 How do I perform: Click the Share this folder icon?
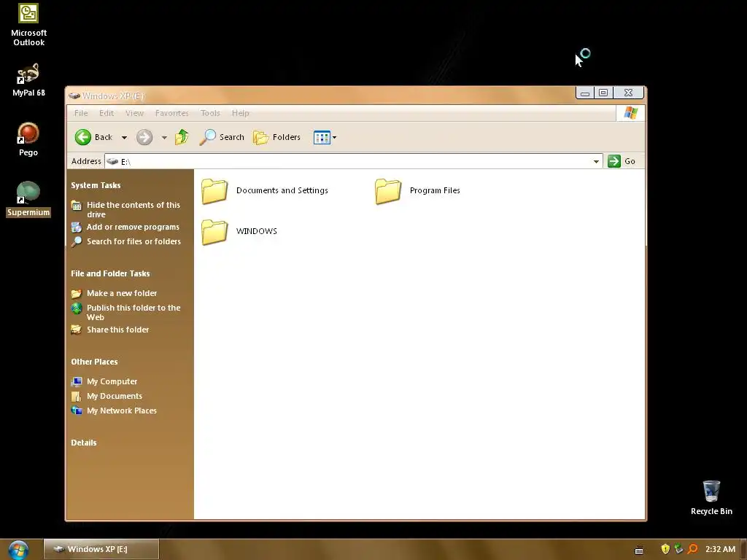click(76, 330)
